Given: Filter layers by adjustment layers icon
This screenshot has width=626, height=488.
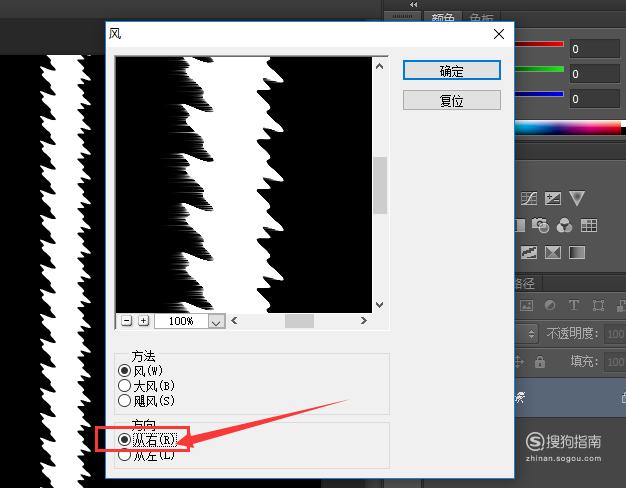Looking at the screenshot, I should [550, 305].
